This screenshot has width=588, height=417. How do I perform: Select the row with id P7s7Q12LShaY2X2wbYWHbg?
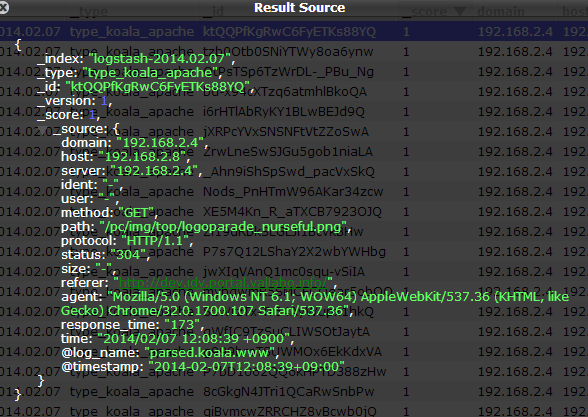coord(294,252)
